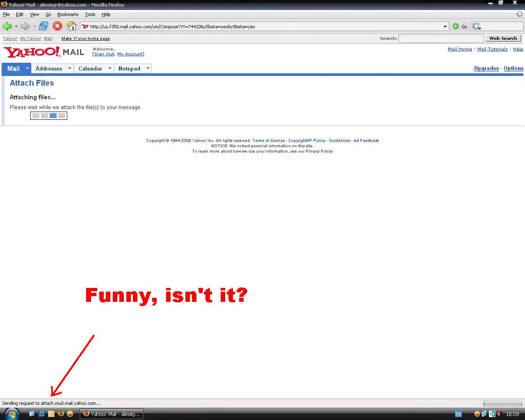Open the Privacy Policy link
Viewport: 525px width, 420px height.
(319, 151)
